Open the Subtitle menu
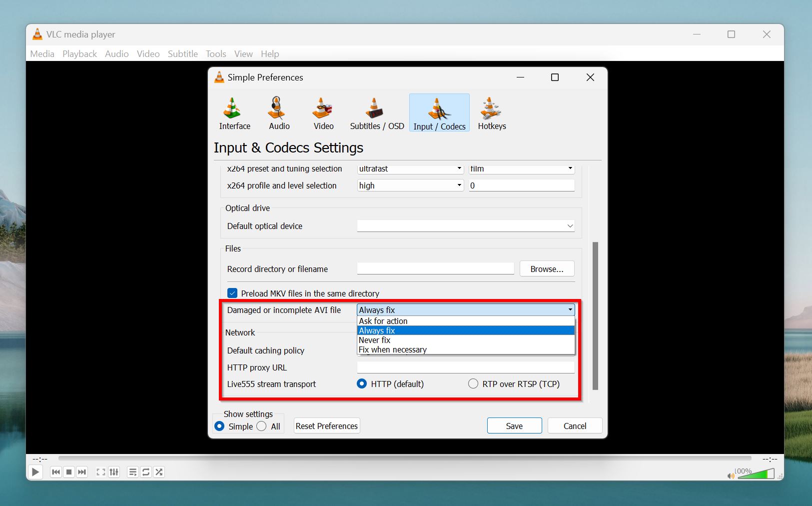The image size is (812, 506). click(182, 54)
